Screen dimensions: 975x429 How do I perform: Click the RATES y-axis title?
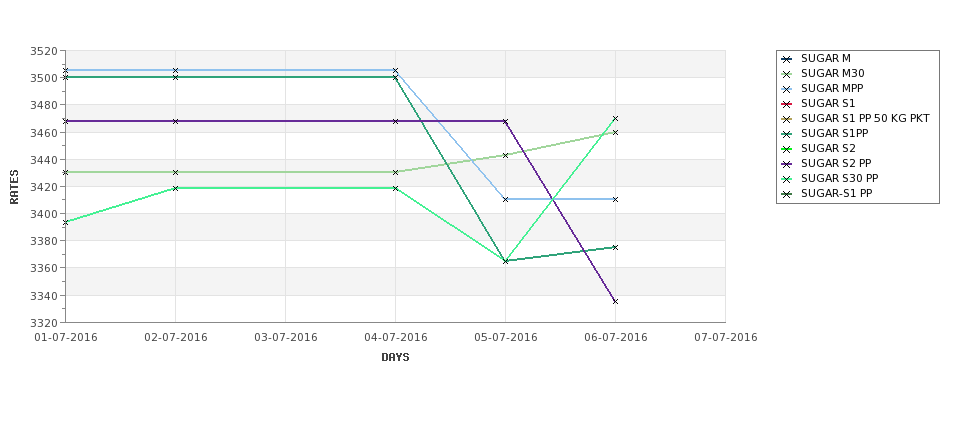(14, 187)
